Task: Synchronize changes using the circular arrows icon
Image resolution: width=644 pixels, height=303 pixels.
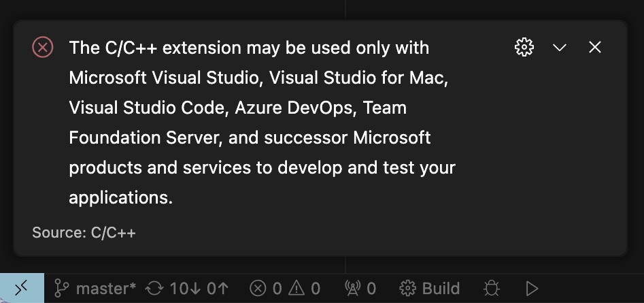Action: tap(154, 289)
